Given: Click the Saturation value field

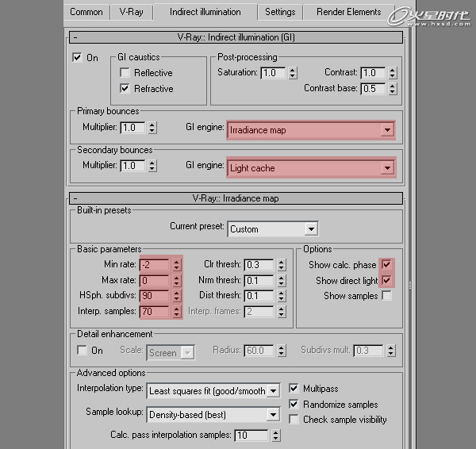Looking at the screenshot, I should tap(273, 73).
